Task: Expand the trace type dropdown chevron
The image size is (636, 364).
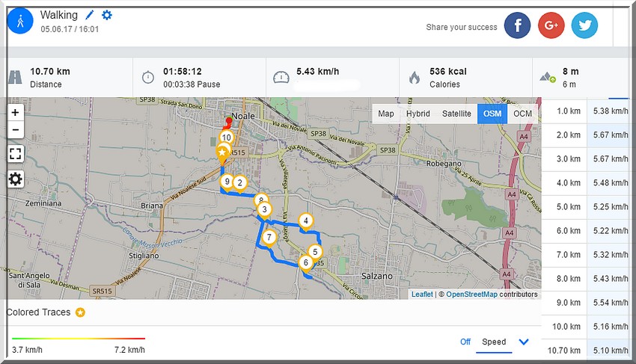Action: pyautogui.click(x=524, y=342)
